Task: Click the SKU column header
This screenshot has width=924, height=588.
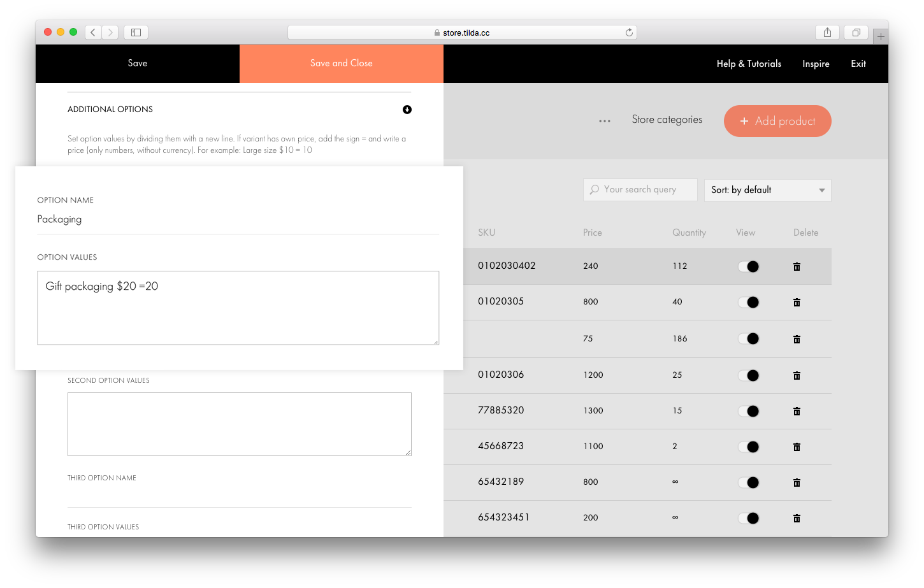Action: tap(487, 233)
